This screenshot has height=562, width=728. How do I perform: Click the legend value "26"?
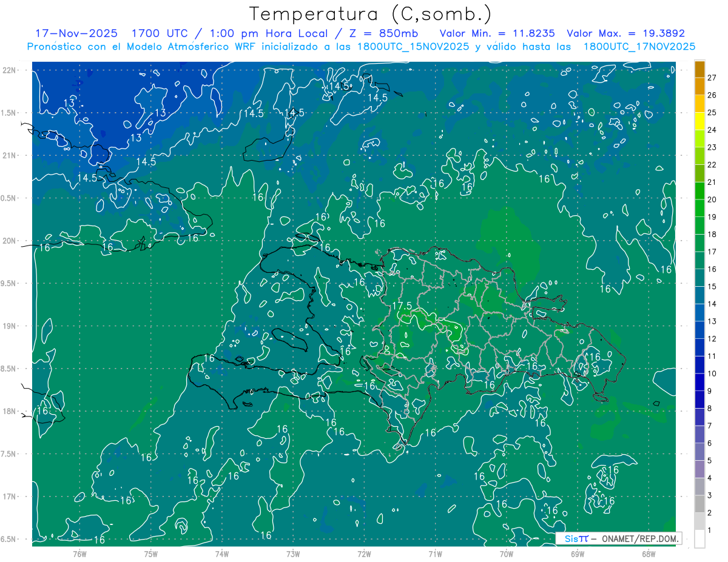(712, 95)
